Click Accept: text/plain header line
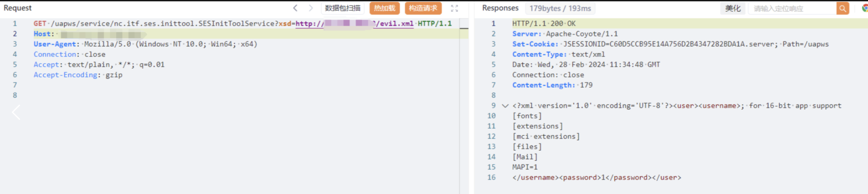This screenshot has height=194, width=868. point(99,64)
